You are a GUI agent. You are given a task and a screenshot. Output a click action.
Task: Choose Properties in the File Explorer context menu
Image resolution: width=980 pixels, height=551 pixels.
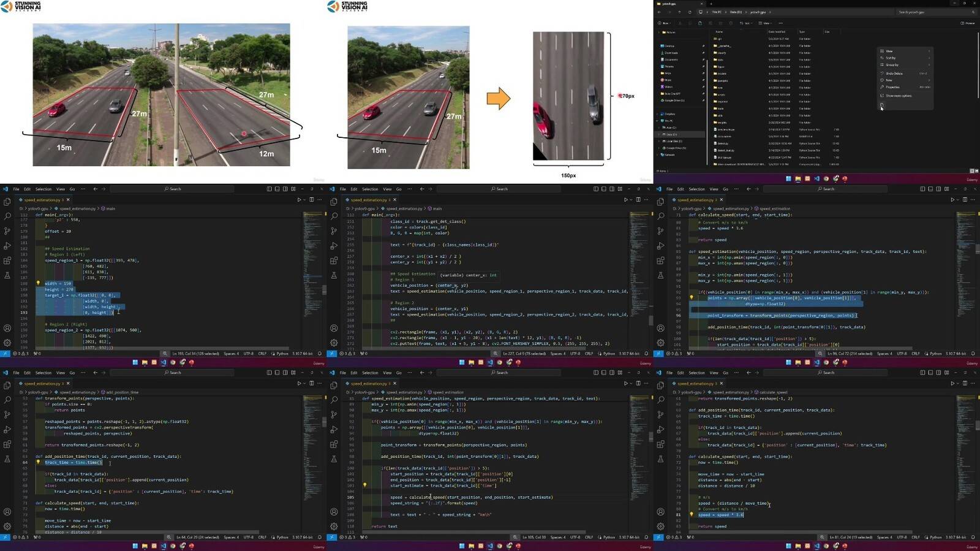905,87
